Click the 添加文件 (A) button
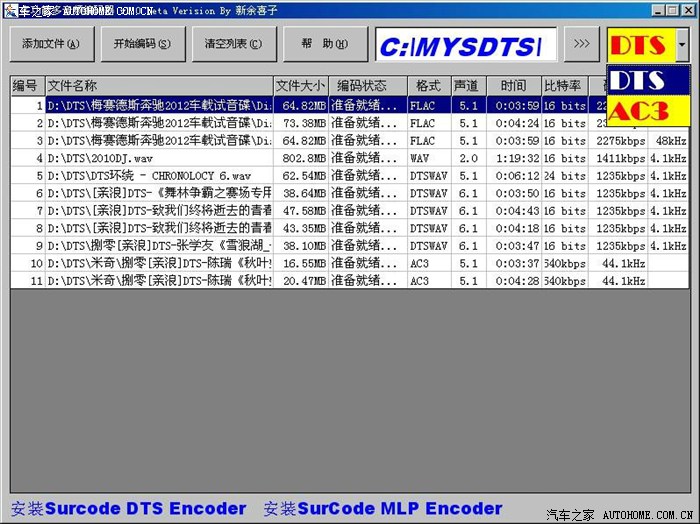The image size is (700, 524). click(52, 44)
